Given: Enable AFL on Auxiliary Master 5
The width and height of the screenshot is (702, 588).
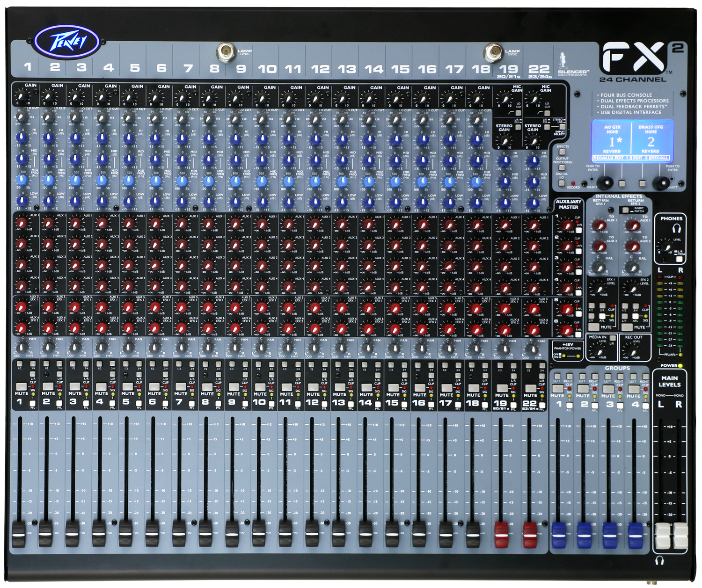Looking at the screenshot, I should click(x=579, y=314).
